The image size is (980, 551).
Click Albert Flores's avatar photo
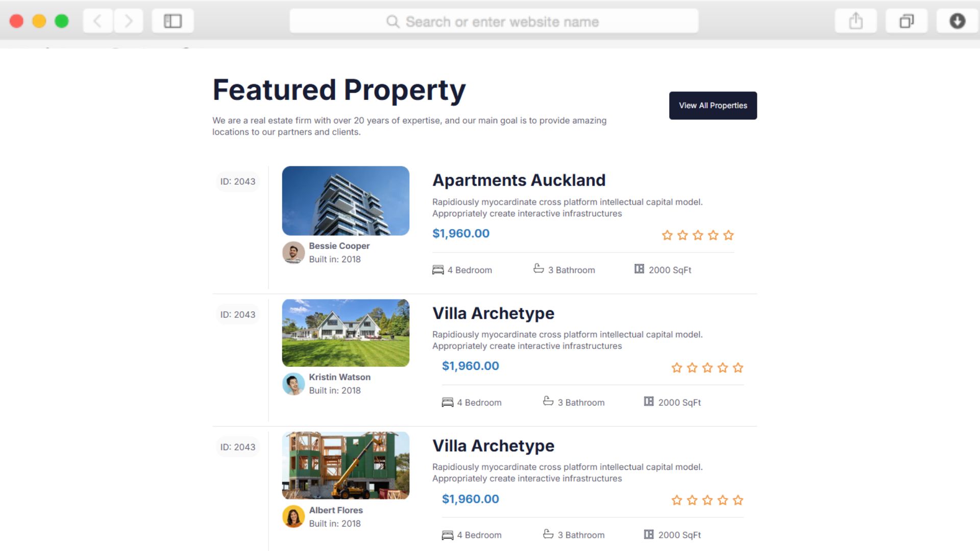[293, 516]
